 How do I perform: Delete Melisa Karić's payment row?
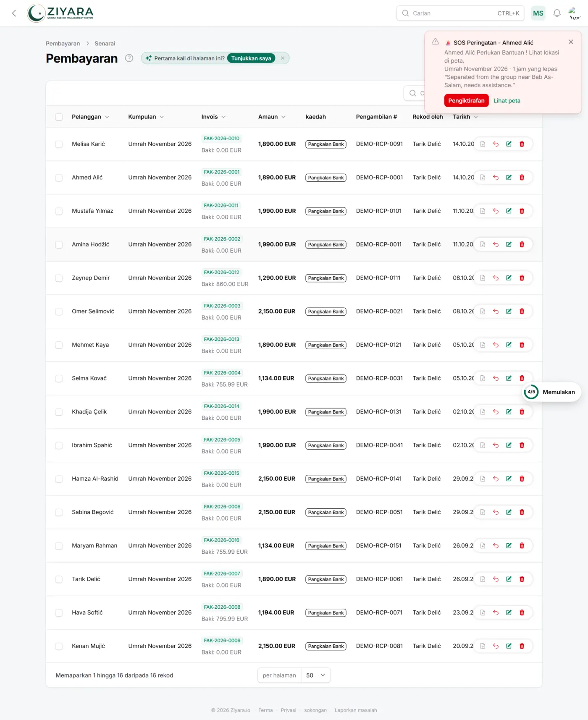(522, 144)
